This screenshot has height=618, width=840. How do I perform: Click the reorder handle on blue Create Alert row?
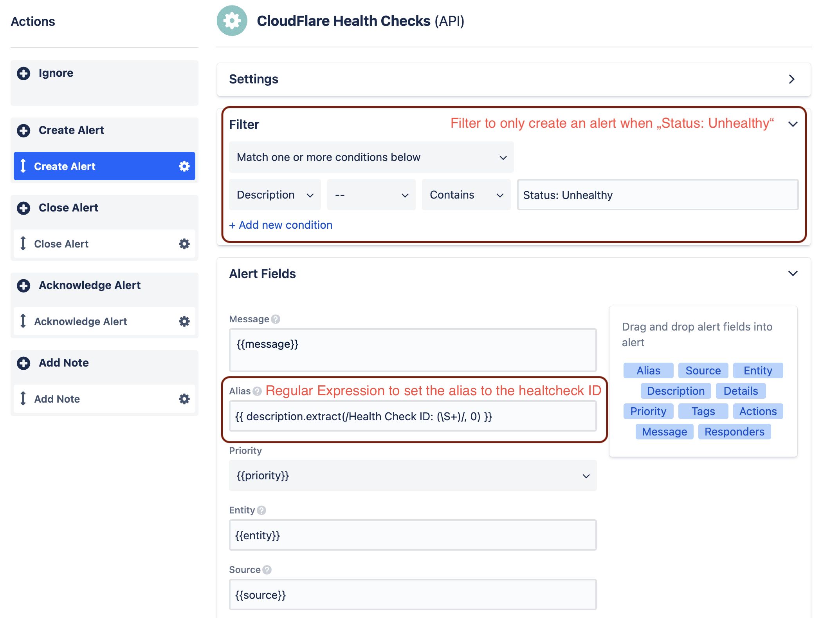(x=23, y=166)
